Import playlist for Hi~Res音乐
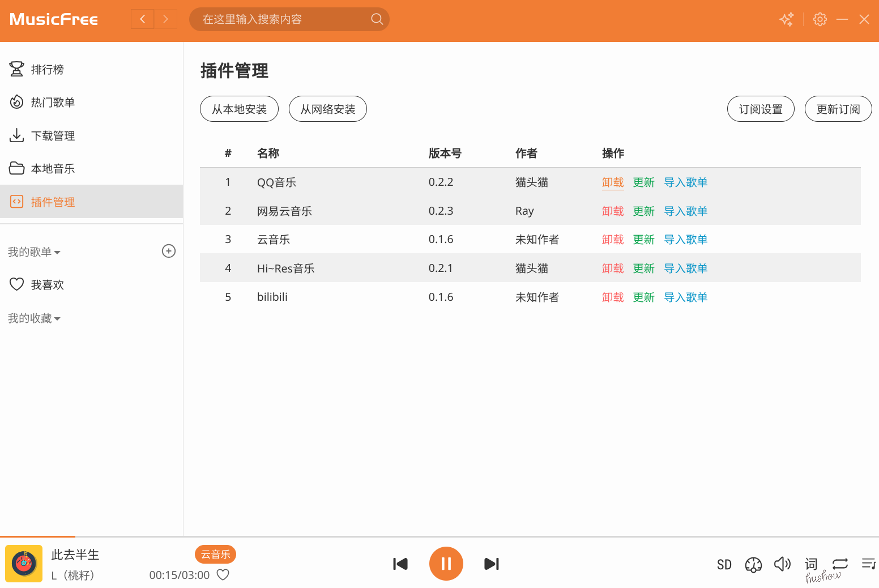This screenshot has height=588, width=879. point(686,269)
